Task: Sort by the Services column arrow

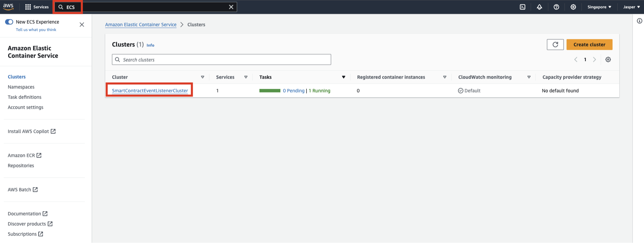Action: pos(246,77)
